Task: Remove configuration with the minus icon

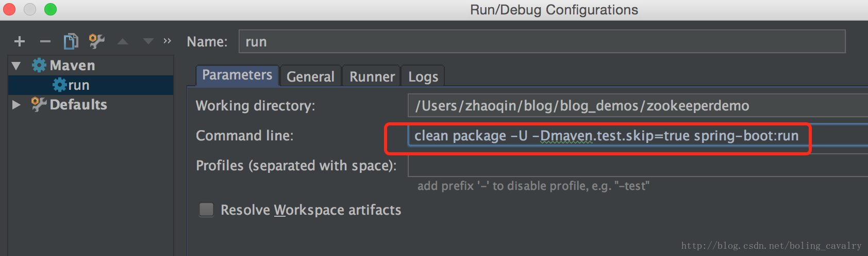Action: [45, 41]
